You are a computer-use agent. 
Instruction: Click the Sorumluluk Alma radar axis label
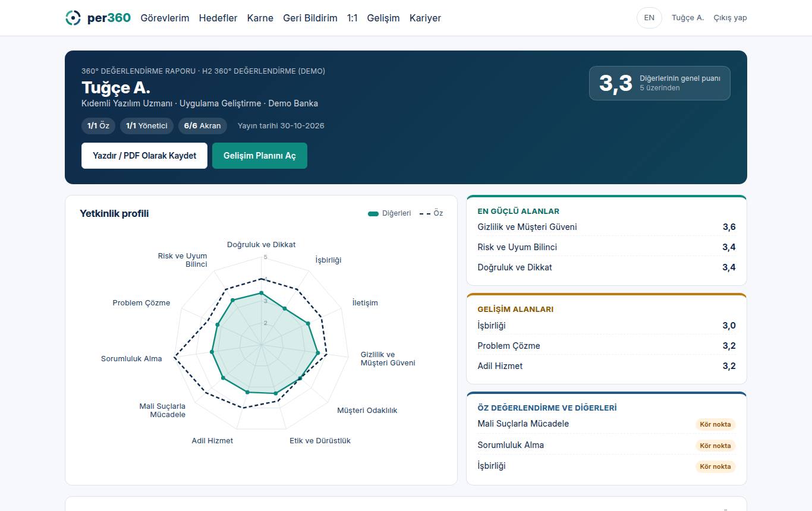(131, 359)
